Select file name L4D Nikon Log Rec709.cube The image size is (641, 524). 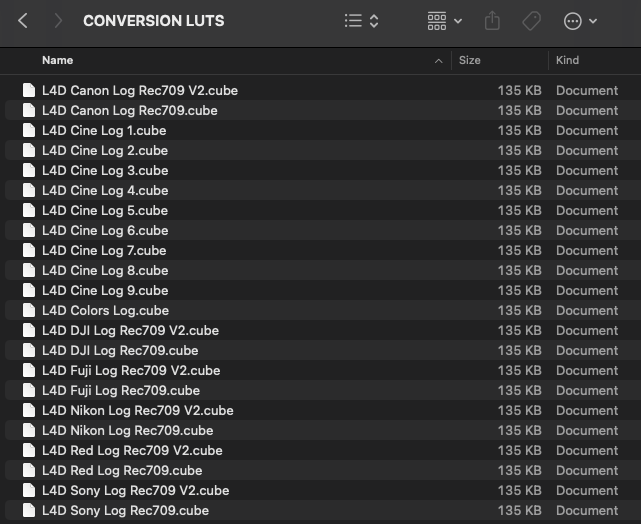128,431
